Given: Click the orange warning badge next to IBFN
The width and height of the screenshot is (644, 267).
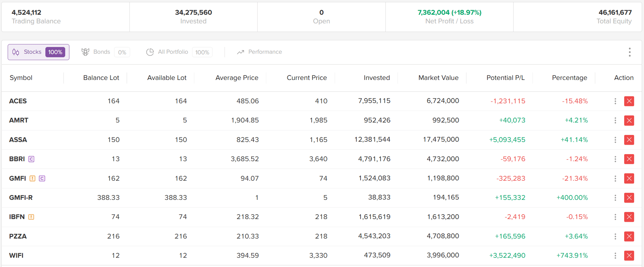Looking at the screenshot, I should (x=31, y=217).
